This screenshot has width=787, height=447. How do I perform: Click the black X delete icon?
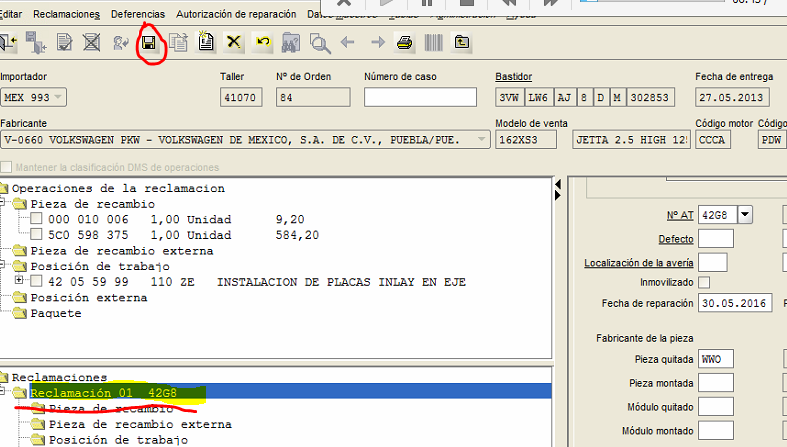[x=234, y=43]
